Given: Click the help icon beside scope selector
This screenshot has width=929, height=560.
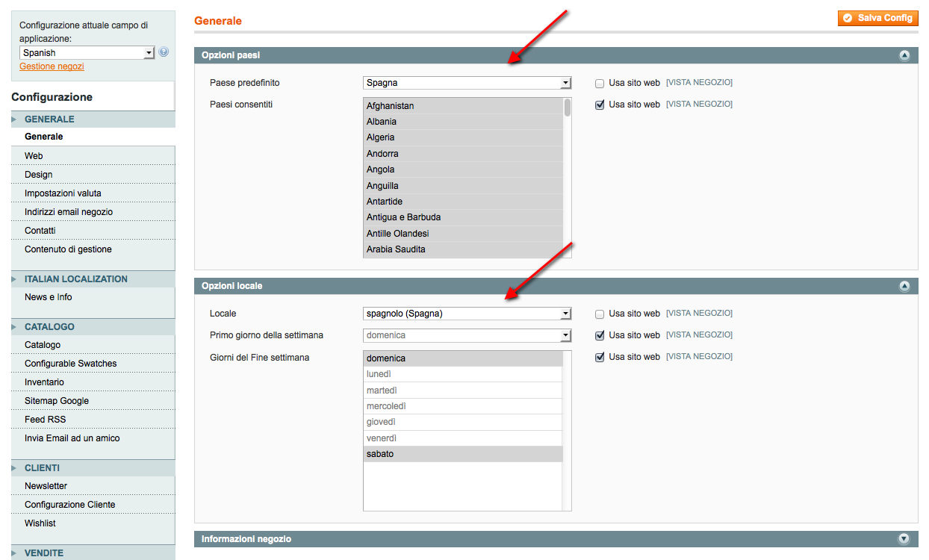Looking at the screenshot, I should [x=164, y=52].
